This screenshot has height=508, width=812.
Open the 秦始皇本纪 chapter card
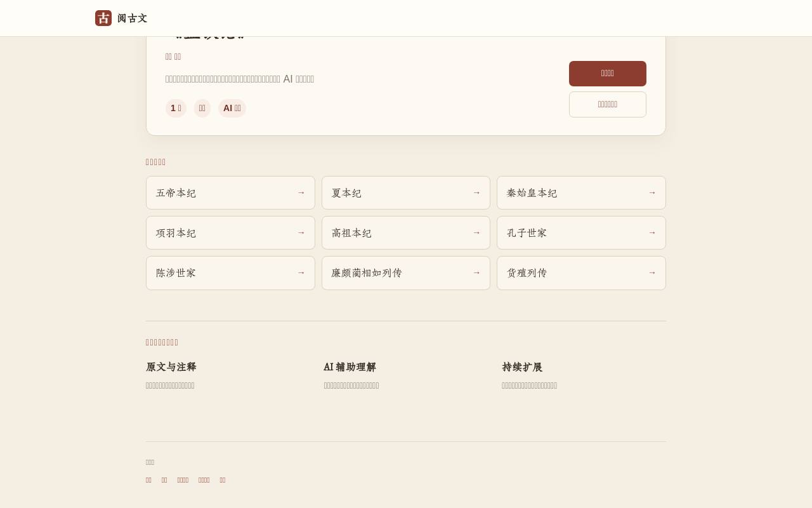click(x=581, y=193)
